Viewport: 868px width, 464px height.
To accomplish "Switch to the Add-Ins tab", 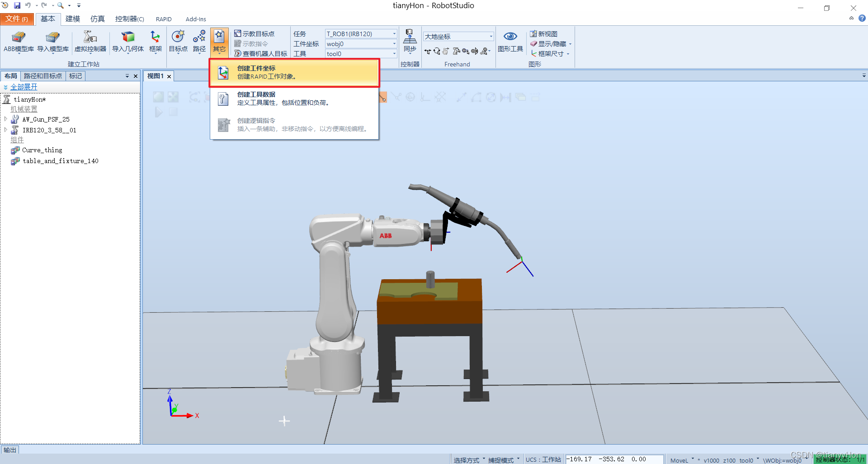I will click(196, 19).
